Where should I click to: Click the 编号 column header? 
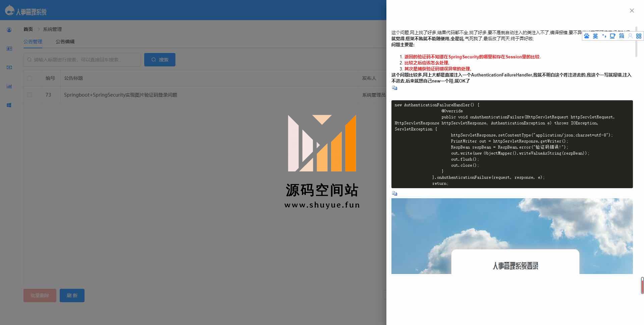[x=50, y=78]
